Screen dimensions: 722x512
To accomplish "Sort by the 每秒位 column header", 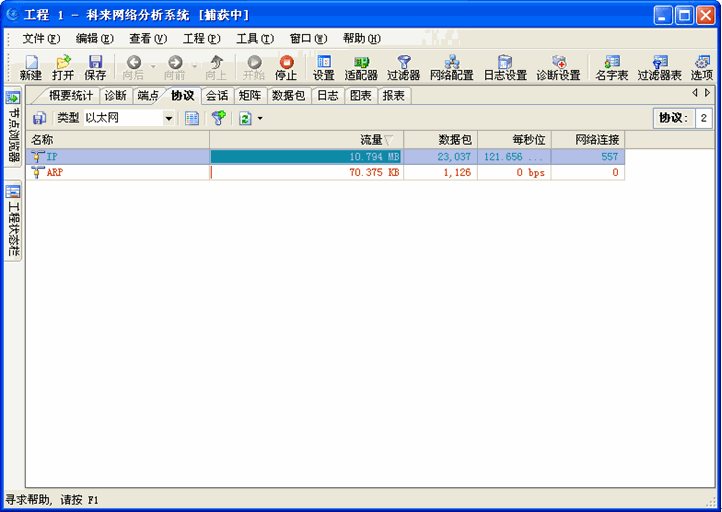I will [514, 140].
